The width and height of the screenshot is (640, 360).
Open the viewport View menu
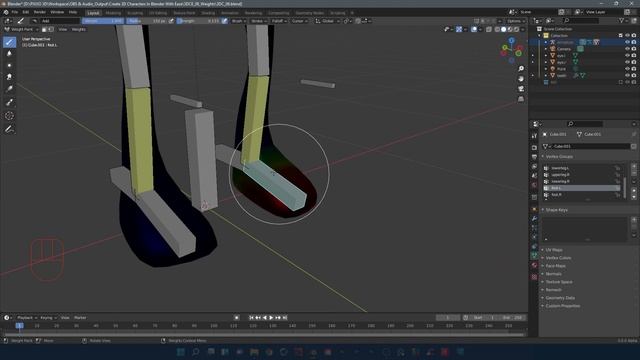pos(62,29)
